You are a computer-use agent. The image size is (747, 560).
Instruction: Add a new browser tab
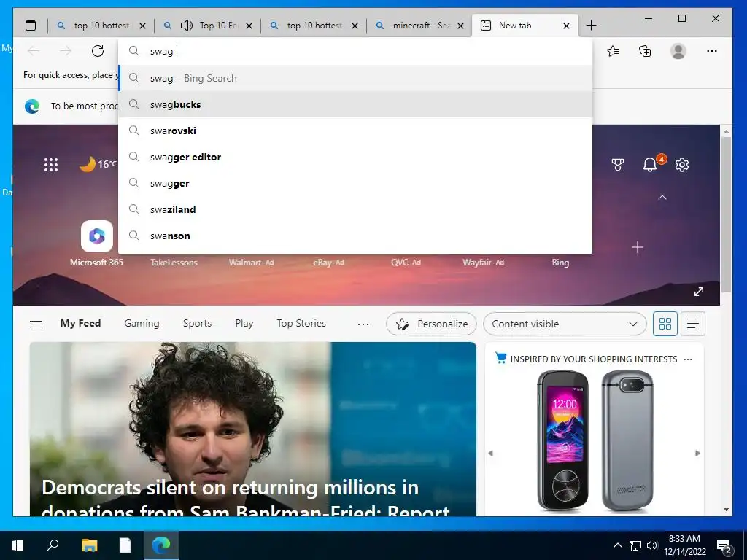click(x=591, y=26)
